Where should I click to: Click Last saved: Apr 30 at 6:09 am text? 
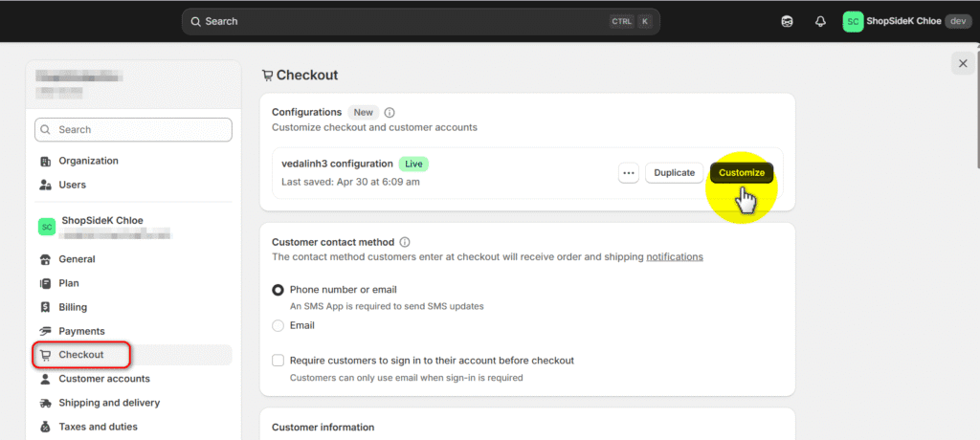350,182
